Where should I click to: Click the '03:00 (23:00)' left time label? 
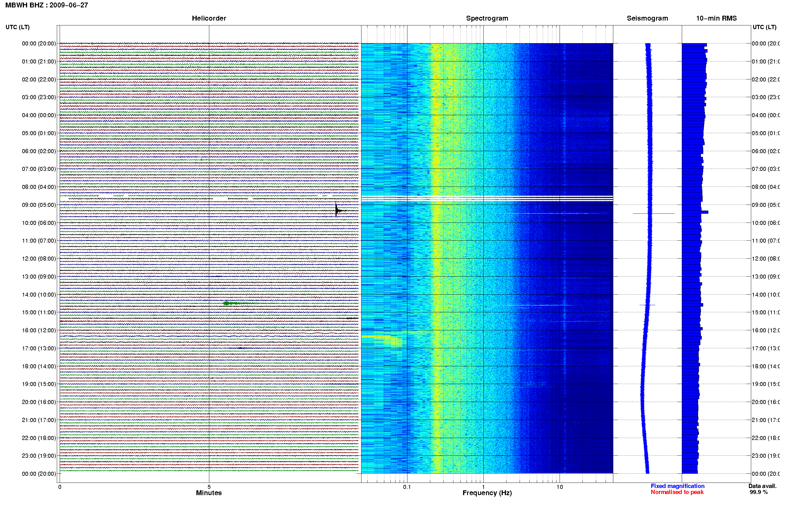coord(39,97)
